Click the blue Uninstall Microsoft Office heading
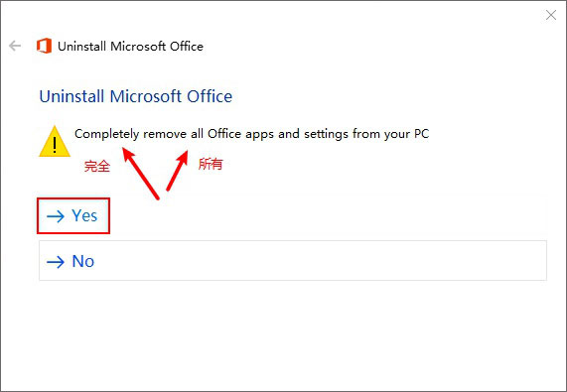The width and height of the screenshot is (567, 392). [x=136, y=96]
